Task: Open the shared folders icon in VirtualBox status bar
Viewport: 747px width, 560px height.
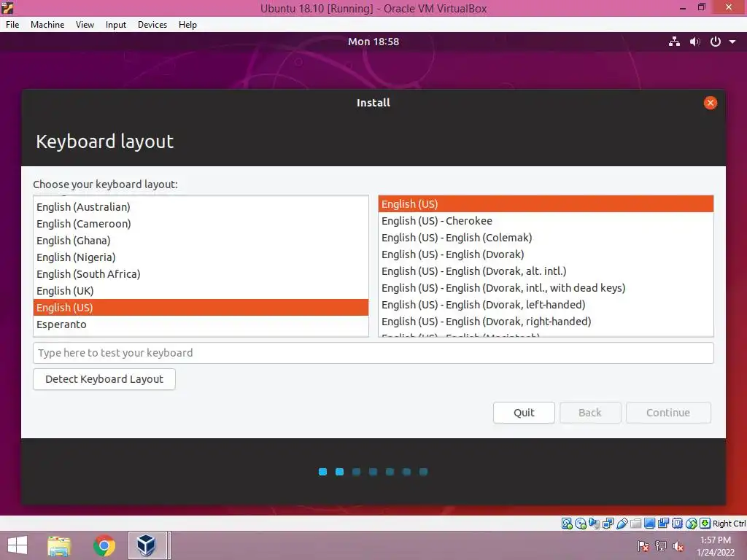Action: tap(636, 524)
